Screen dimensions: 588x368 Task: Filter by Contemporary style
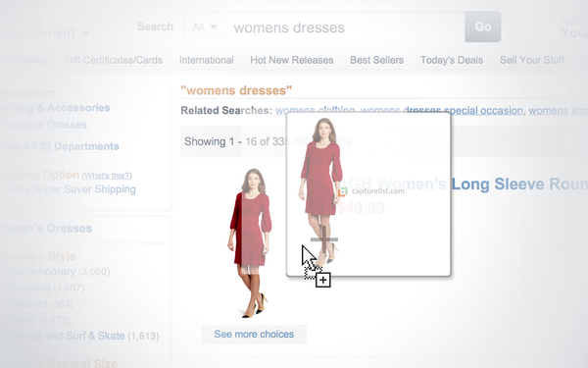(x=59, y=272)
